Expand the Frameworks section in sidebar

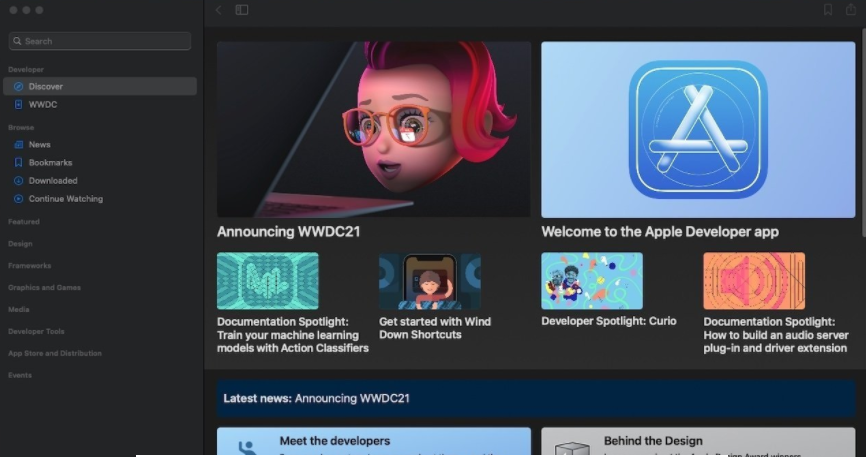pyautogui.click(x=29, y=266)
